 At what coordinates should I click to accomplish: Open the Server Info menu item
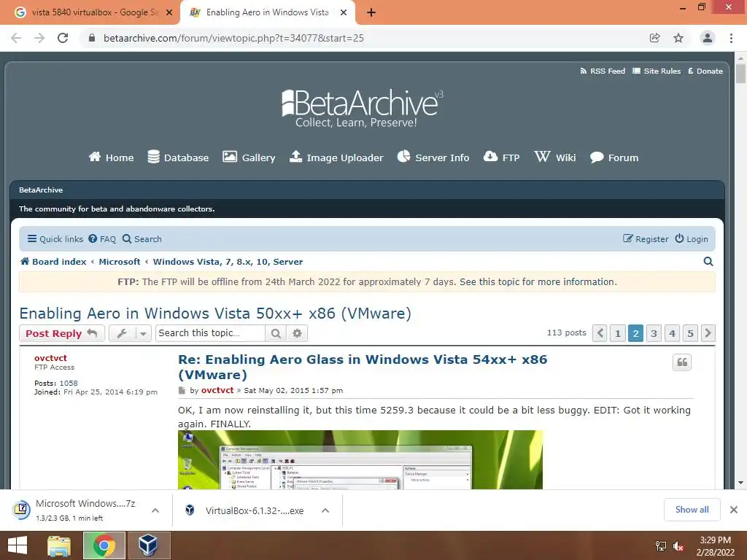433,157
